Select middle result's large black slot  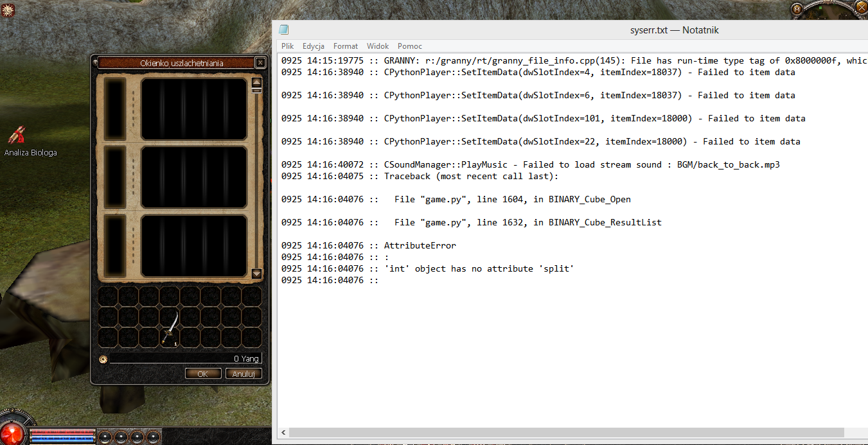pos(194,177)
